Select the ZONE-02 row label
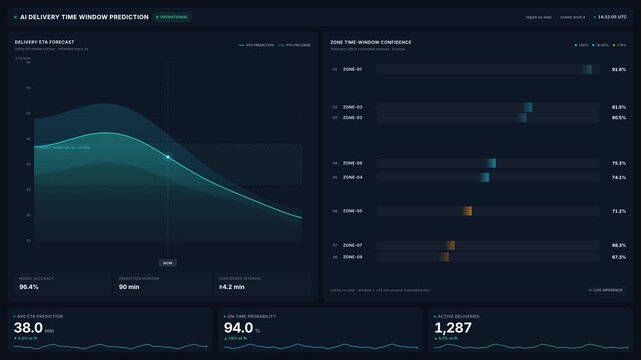The width and height of the screenshot is (641, 360). pyautogui.click(x=352, y=118)
